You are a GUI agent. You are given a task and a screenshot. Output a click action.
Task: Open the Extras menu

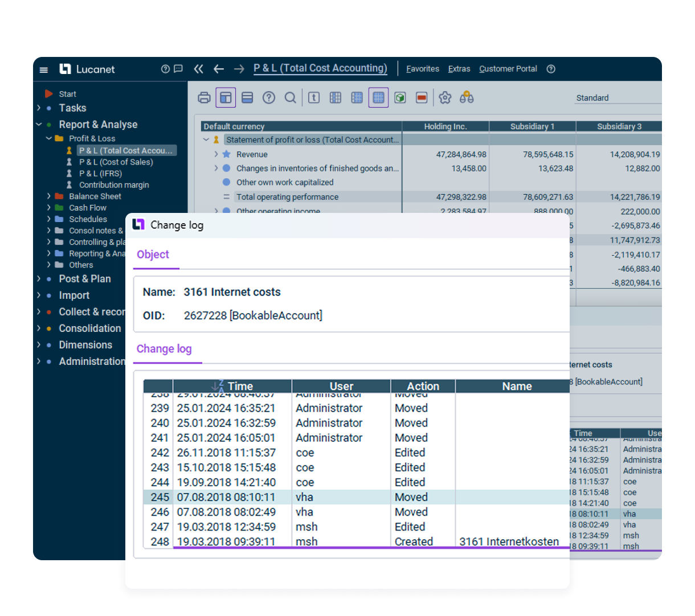coord(459,69)
